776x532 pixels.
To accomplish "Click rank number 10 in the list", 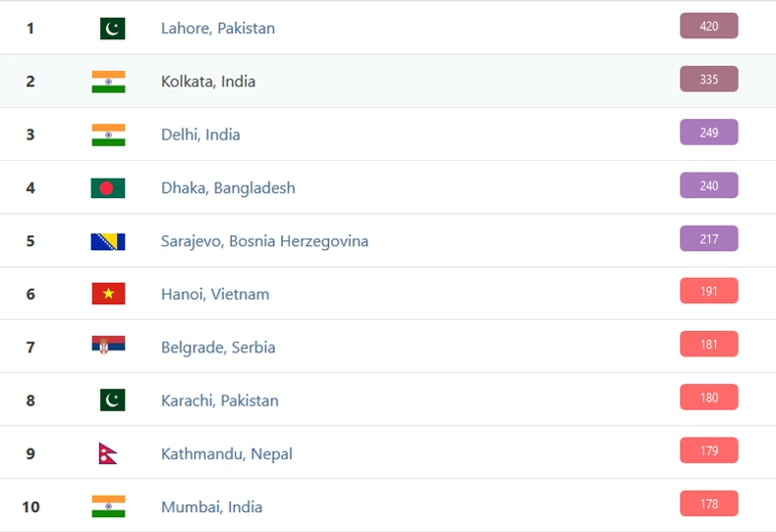I will (x=30, y=506).
